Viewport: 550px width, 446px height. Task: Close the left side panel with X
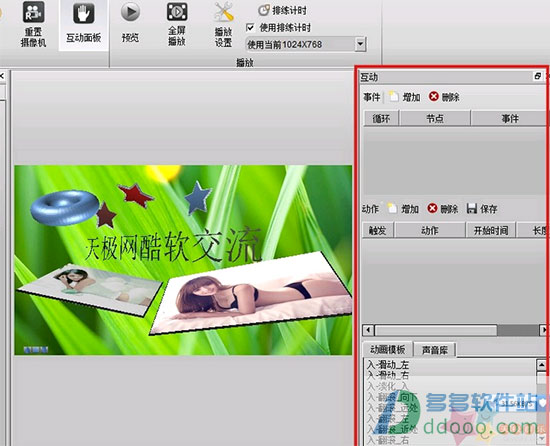click(x=2, y=75)
